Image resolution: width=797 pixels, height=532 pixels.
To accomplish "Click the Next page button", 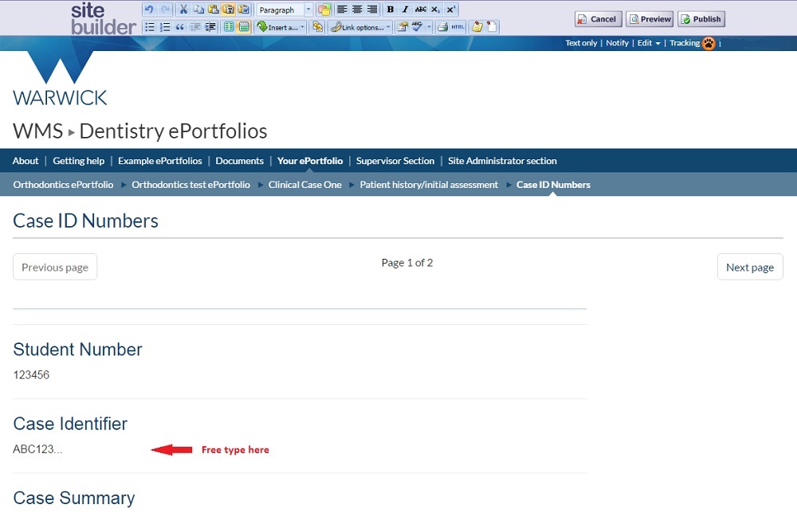I will click(x=749, y=268).
